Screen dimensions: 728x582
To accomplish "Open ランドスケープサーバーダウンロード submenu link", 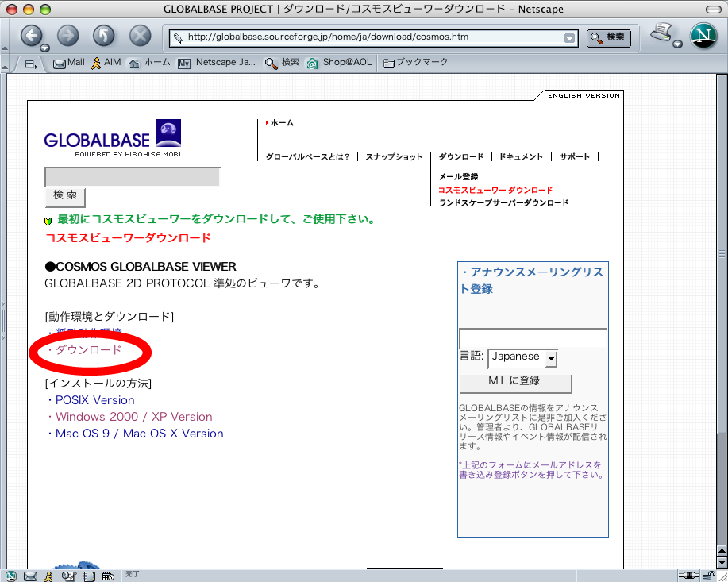I will [504, 203].
